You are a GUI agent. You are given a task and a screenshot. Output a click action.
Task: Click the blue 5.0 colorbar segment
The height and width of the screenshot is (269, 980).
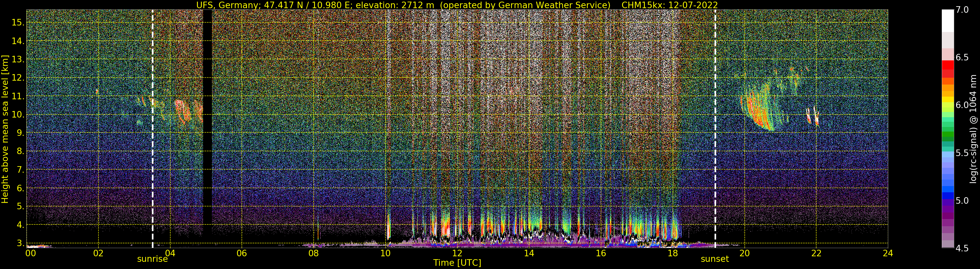click(x=948, y=196)
